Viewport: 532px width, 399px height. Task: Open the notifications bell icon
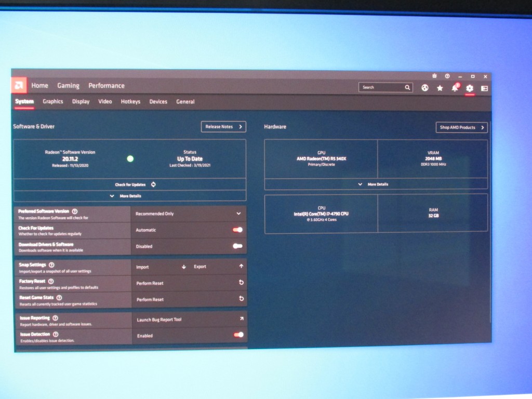(x=455, y=88)
